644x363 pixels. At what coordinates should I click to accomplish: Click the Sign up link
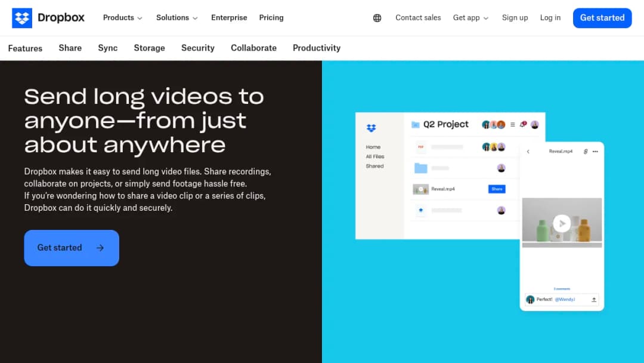[515, 18]
